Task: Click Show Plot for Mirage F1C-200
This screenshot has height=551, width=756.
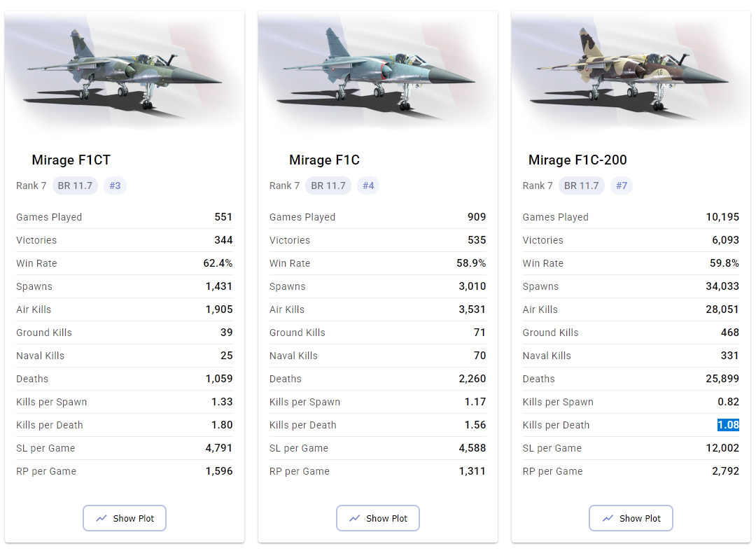Action: (631, 518)
